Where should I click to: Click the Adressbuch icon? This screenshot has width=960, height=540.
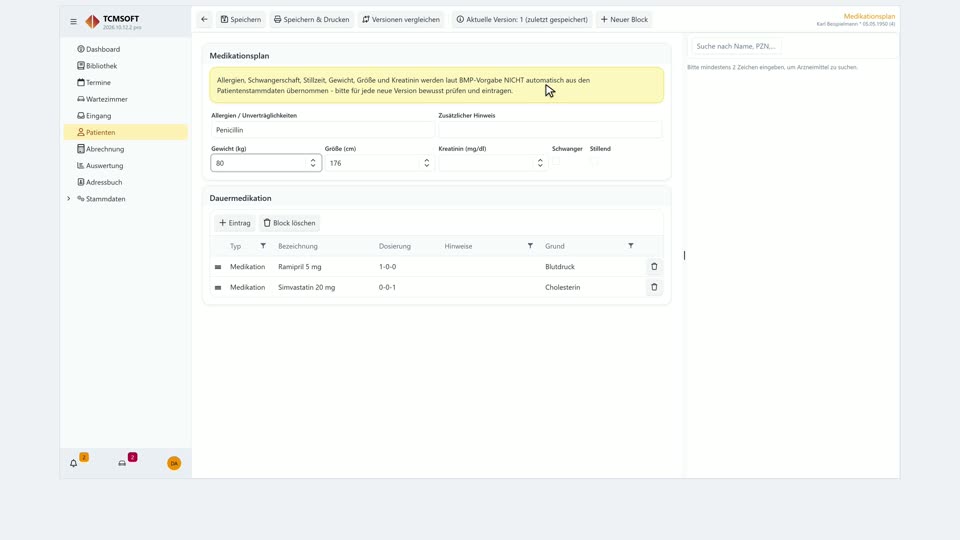(x=81, y=182)
